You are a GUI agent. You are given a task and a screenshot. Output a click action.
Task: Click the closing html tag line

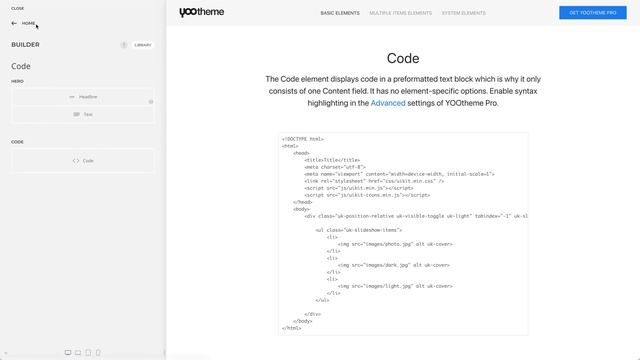(291, 328)
